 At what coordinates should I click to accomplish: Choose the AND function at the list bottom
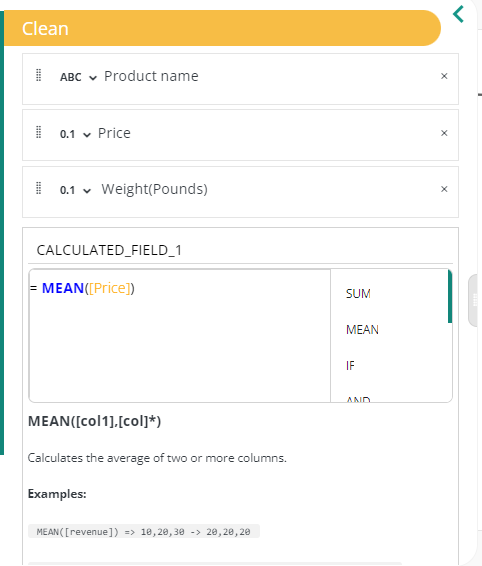[x=358, y=399]
